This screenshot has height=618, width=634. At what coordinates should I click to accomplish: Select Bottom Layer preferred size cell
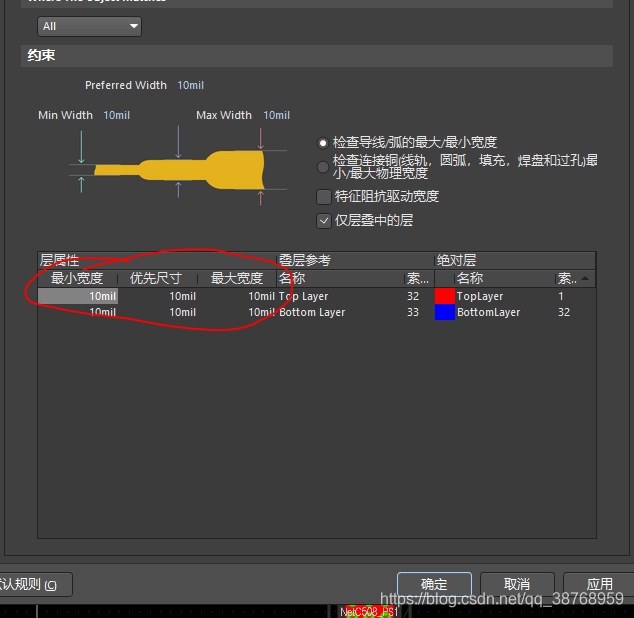pos(158,312)
